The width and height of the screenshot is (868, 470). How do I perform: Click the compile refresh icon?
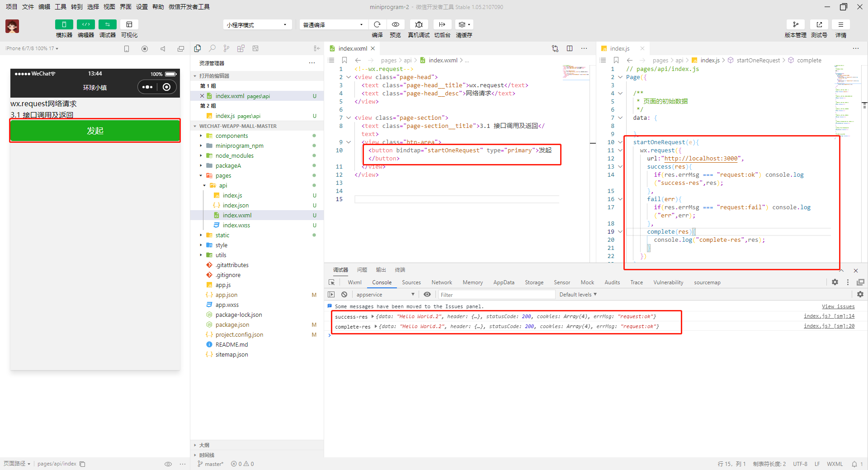pyautogui.click(x=377, y=24)
